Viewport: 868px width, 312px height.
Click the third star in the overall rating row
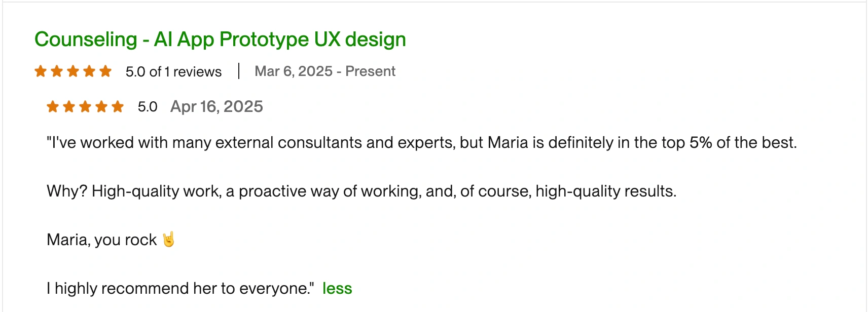coord(73,71)
